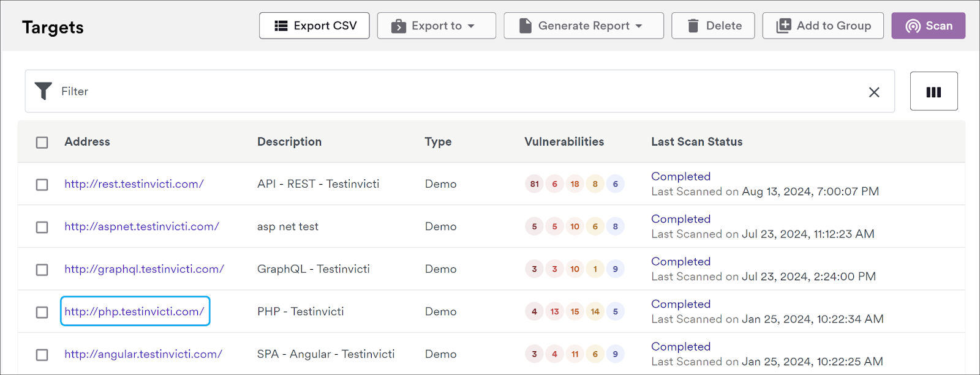Open http://angular.testinvicti.com/ target link
The height and width of the screenshot is (375, 980).
click(143, 354)
